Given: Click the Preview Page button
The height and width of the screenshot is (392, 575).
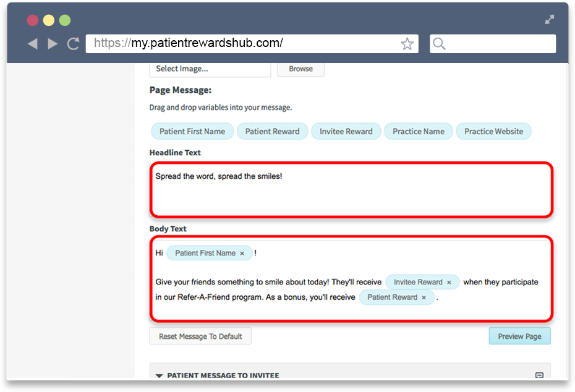Looking at the screenshot, I should click(519, 336).
